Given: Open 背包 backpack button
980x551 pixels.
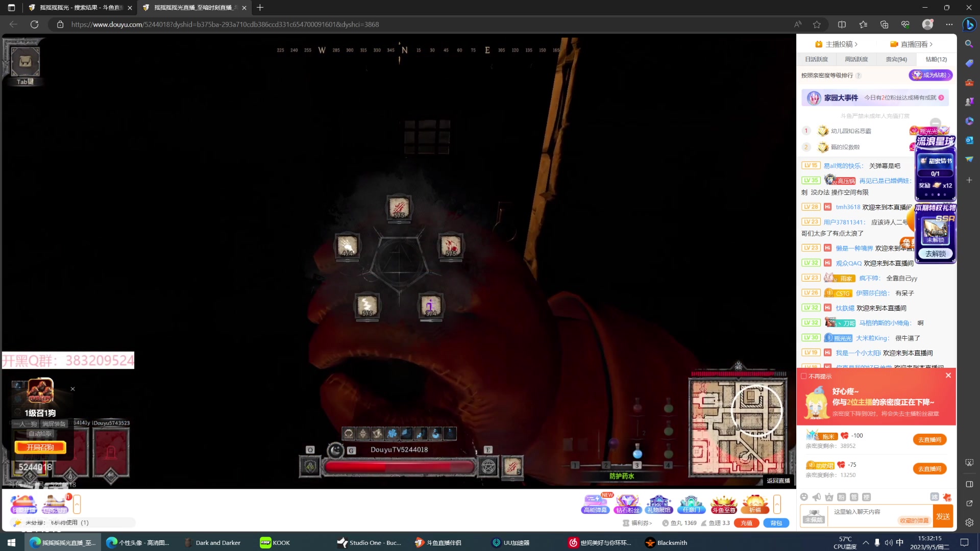Looking at the screenshot, I should (x=776, y=523).
